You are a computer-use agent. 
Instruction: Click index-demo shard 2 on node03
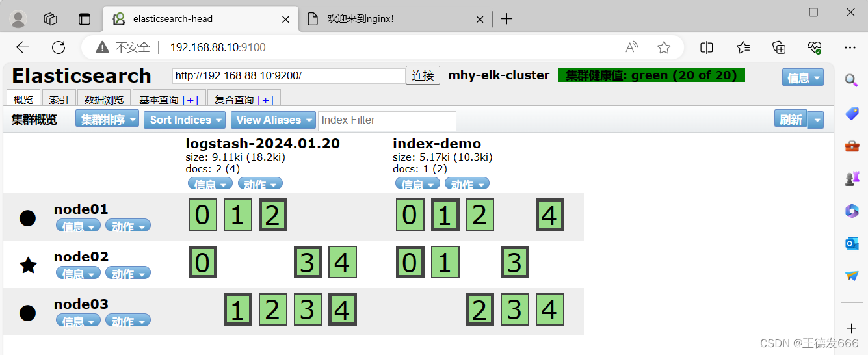coord(480,309)
